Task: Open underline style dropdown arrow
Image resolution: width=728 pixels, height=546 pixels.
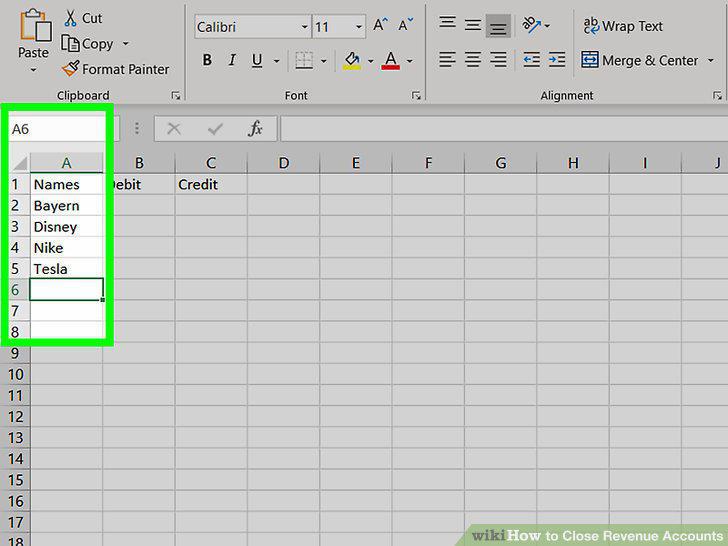Action: (x=276, y=61)
